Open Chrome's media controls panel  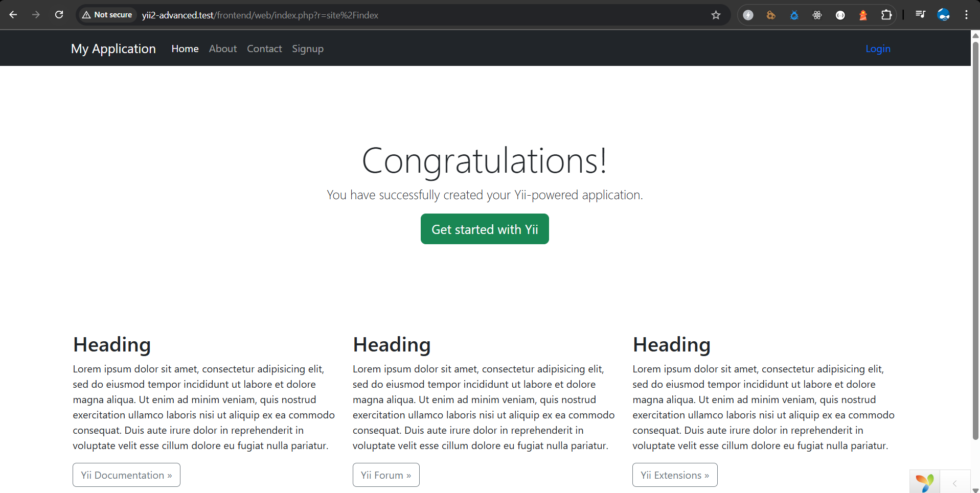pyautogui.click(x=920, y=15)
